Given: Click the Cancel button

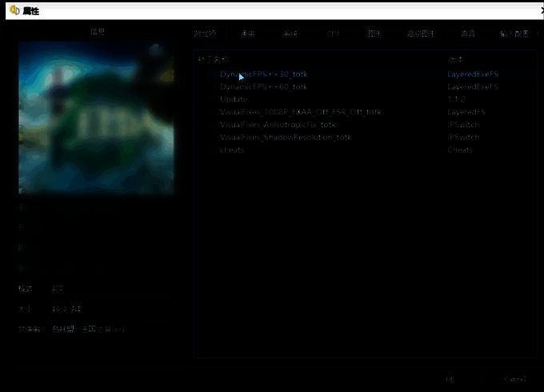Looking at the screenshot, I should click(x=514, y=379).
